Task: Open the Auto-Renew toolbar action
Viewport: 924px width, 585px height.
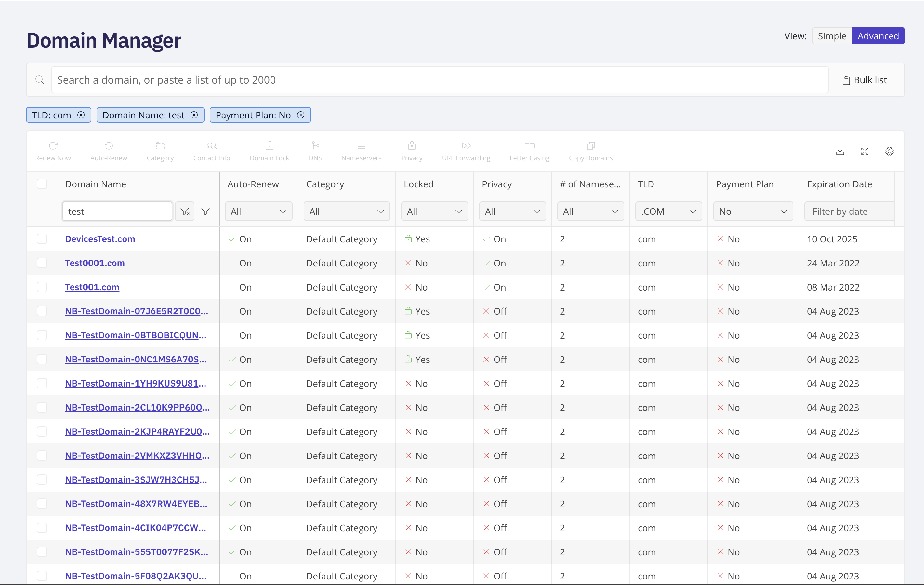Action: 109,151
